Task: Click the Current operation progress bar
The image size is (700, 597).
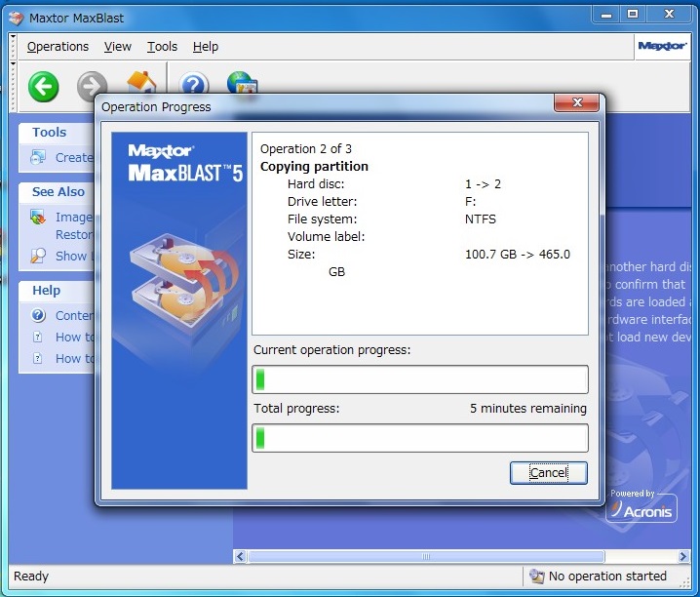Action: point(420,379)
